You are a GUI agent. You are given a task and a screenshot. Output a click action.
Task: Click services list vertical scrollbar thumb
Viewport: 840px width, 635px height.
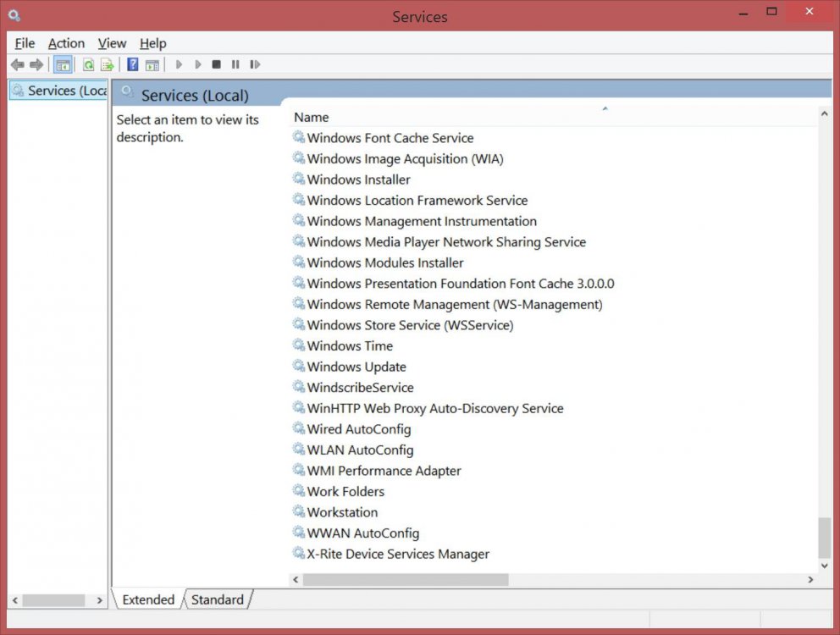click(825, 538)
